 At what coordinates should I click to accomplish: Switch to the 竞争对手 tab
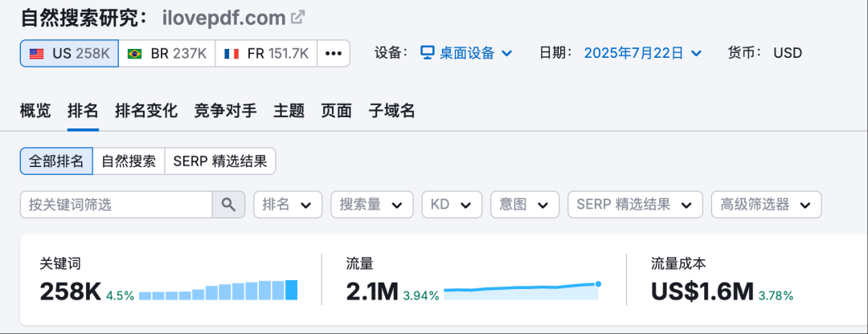[225, 111]
